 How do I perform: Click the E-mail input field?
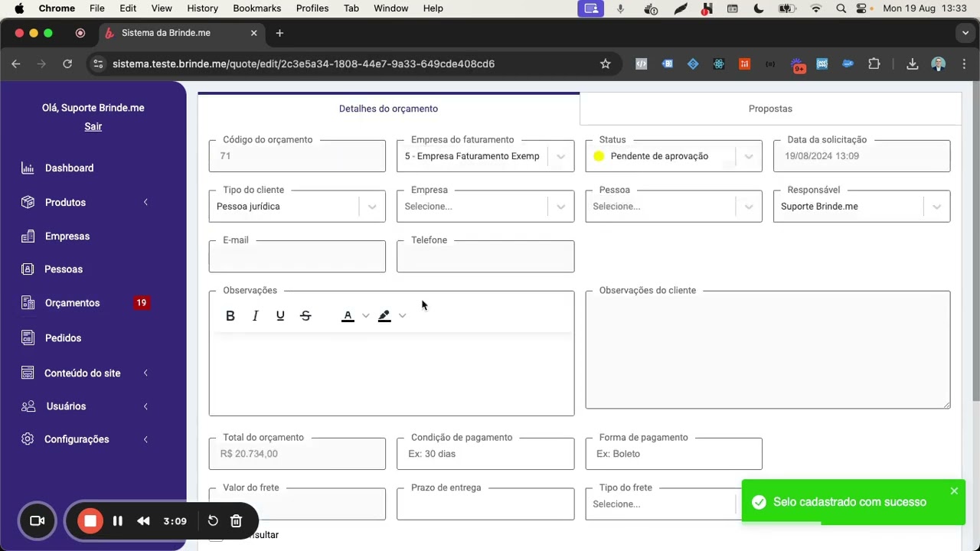297,257
